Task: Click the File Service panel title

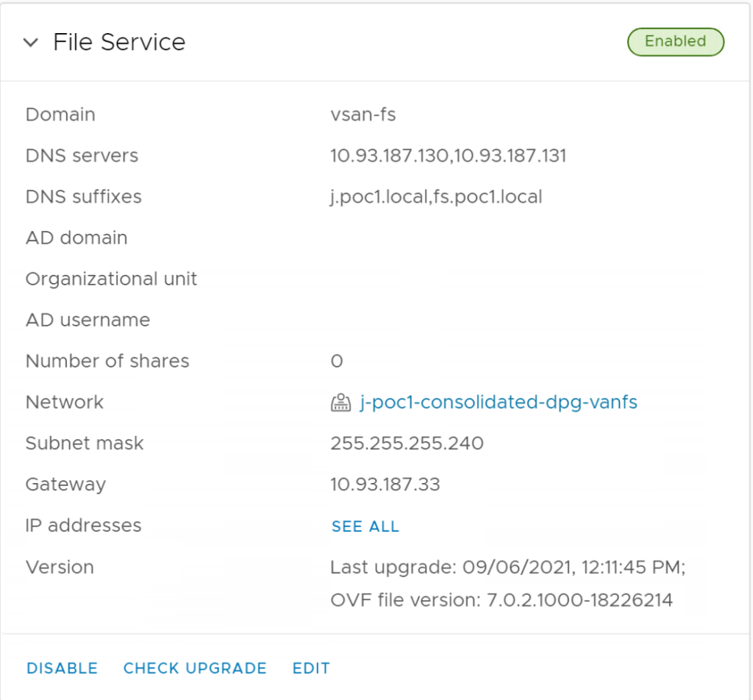Action: [119, 43]
